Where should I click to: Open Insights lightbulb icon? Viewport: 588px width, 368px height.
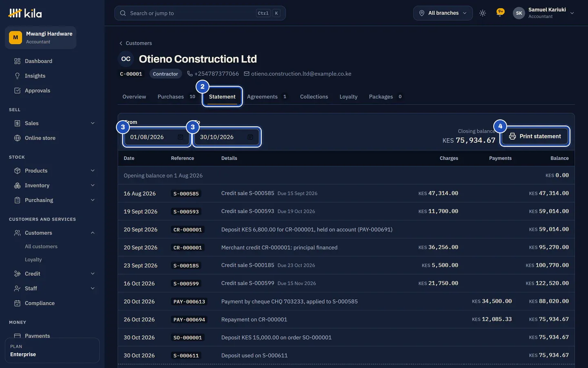pyautogui.click(x=17, y=76)
